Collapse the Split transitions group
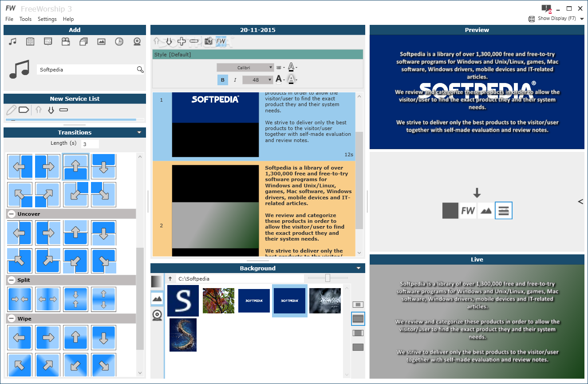588x384 pixels. click(x=12, y=280)
